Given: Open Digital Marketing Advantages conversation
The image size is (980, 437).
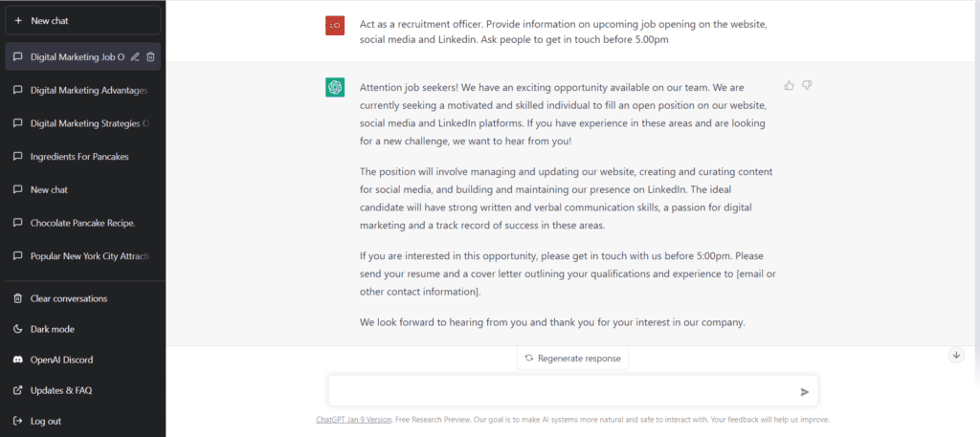Looking at the screenshot, I should [x=82, y=91].
